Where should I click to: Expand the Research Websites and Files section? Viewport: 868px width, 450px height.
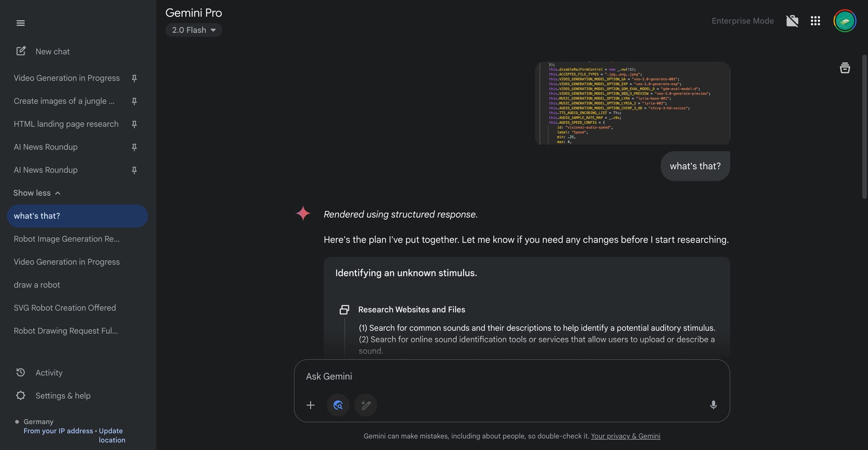[x=411, y=309]
